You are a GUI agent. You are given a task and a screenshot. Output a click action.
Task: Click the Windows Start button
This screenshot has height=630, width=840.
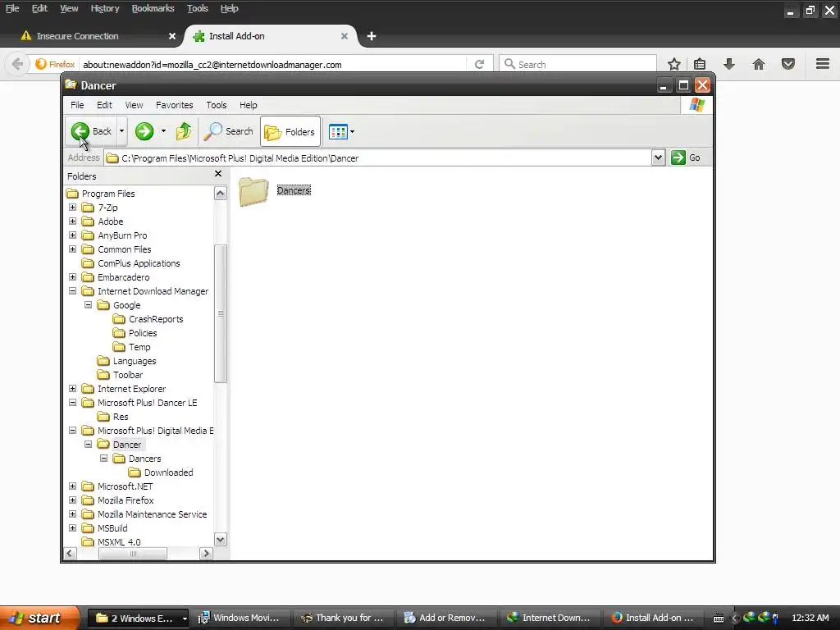[39, 618]
